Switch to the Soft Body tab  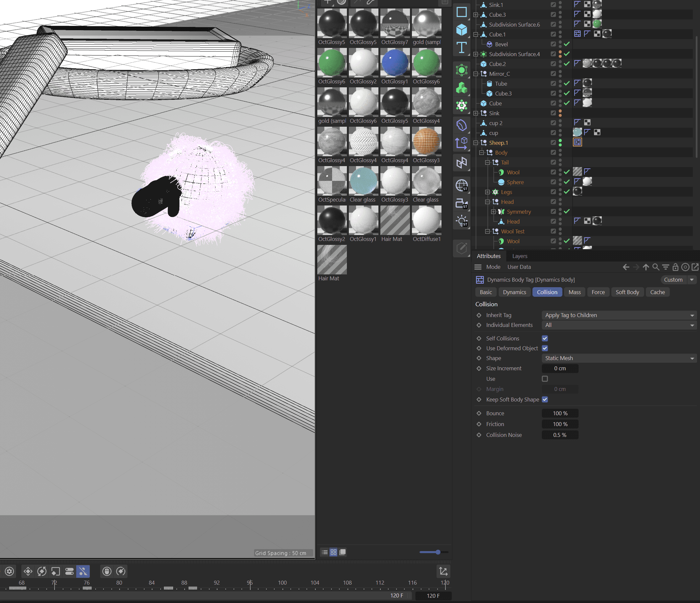[x=627, y=292]
